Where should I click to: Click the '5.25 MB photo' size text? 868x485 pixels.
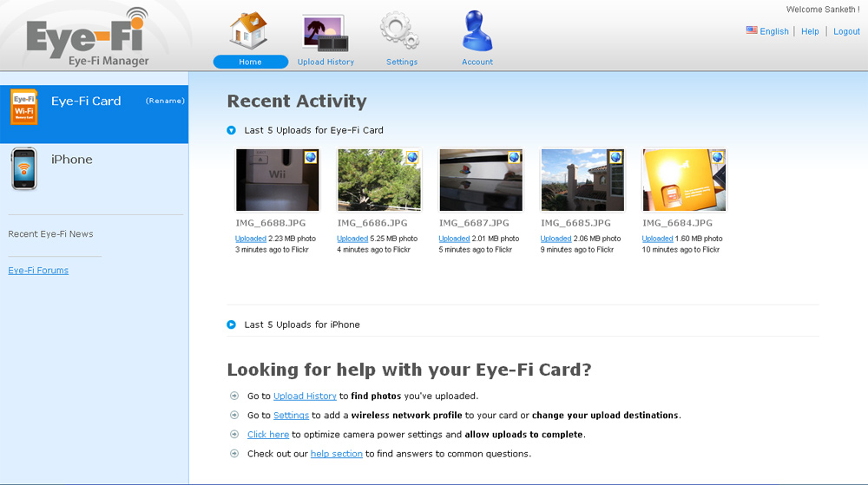tap(394, 239)
